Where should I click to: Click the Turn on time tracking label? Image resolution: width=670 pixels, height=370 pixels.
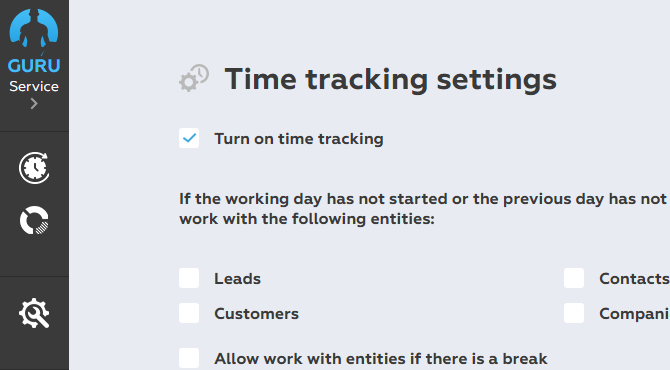(x=299, y=139)
